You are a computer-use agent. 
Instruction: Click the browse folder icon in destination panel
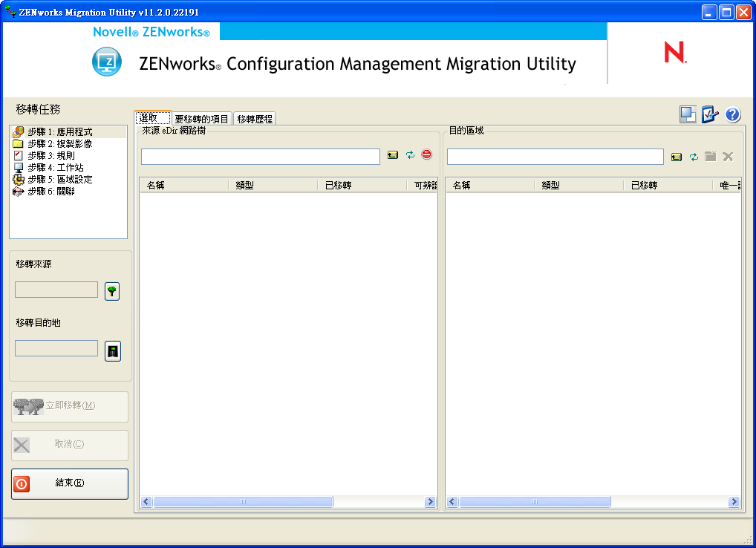pos(677,157)
